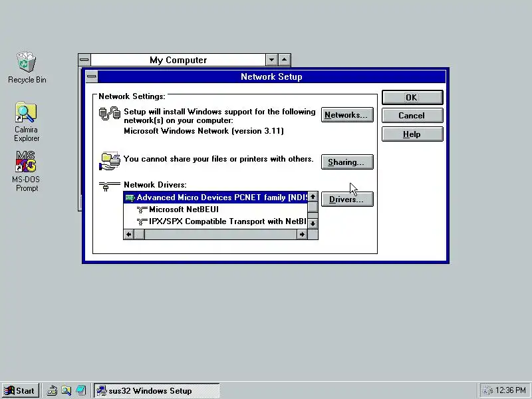Select IPX/SPX Compatible Transport with NetBIOS row
This screenshot has height=399, width=532.
click(215, 221)
